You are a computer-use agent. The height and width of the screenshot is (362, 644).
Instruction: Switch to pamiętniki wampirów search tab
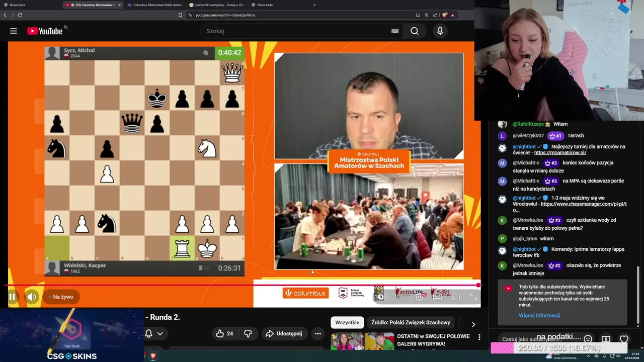216,5
